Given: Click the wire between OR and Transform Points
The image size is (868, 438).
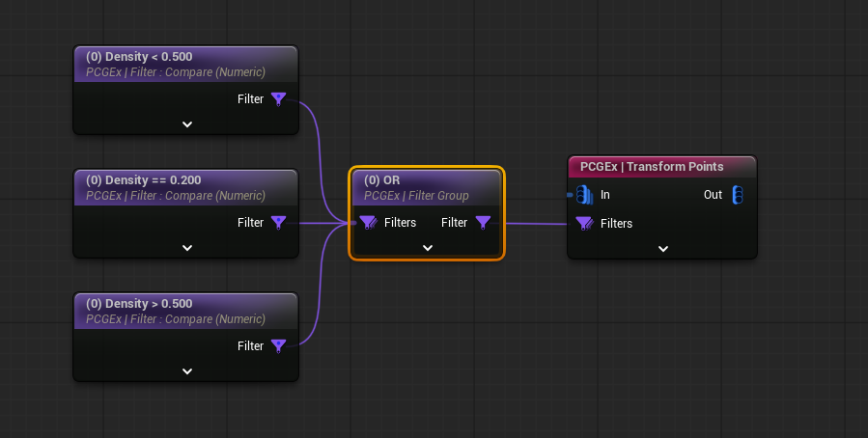Looking at the screenshot, I should pos(536,224).
